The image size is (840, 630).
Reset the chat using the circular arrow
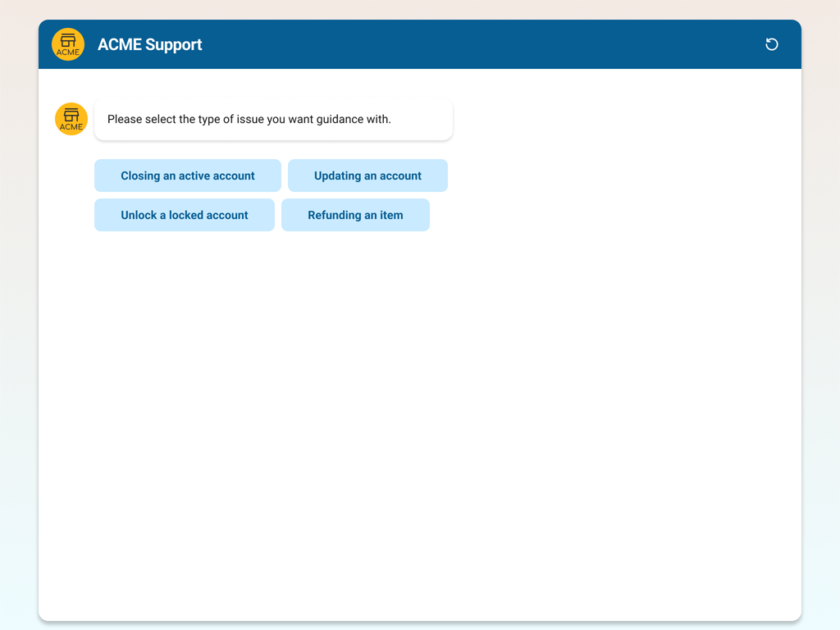coord(771,44)
